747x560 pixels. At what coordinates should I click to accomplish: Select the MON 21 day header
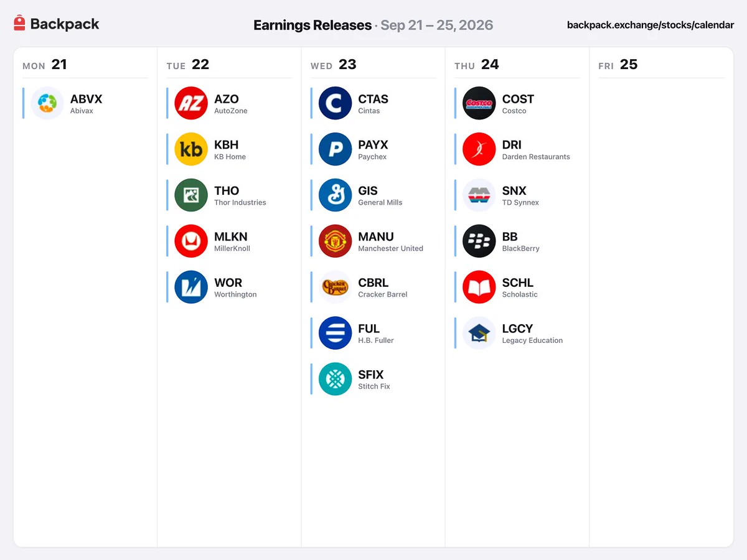coord(44,65)
